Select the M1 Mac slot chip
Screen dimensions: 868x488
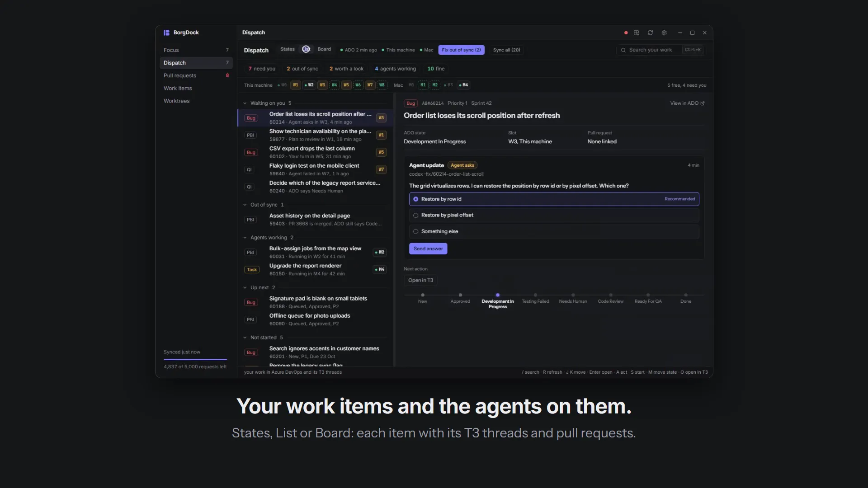point(423,85)
